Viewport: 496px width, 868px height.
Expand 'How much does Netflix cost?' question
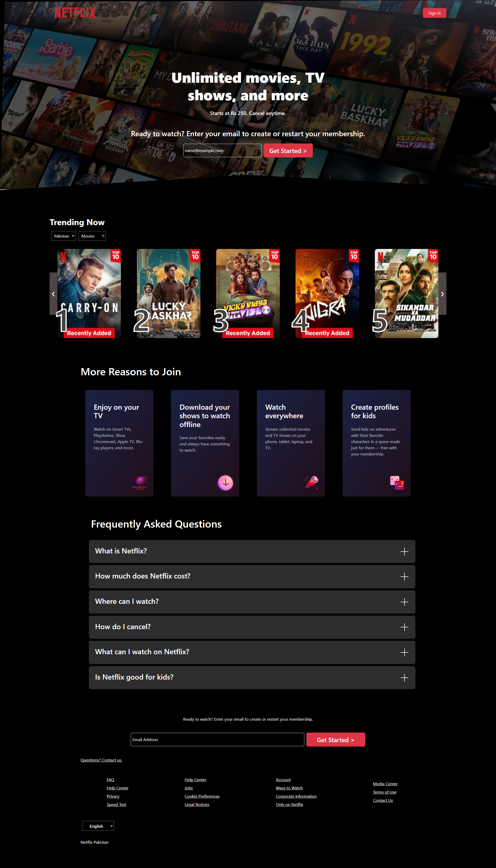(252, 577)
